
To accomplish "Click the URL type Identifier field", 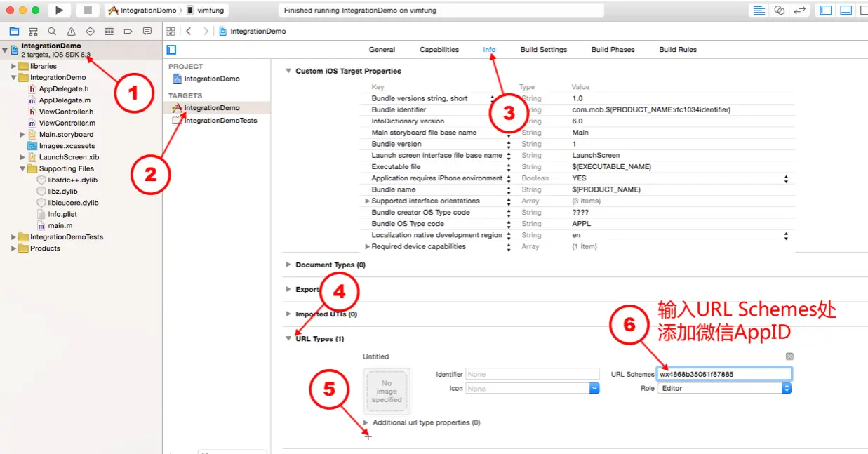I will pyautogui.click(x=533, y=375).
